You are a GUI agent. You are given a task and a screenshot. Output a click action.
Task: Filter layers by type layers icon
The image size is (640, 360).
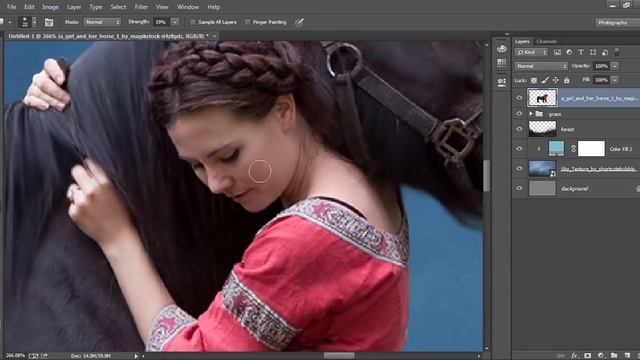click(581, 52)
